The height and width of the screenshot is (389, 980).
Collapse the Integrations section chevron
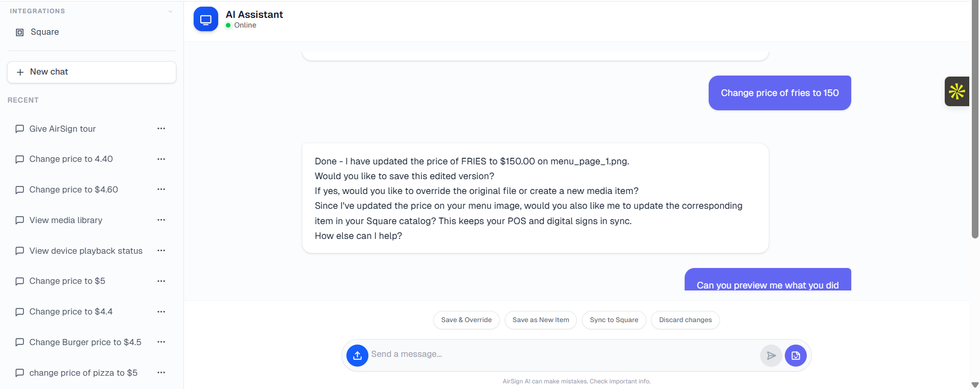[170, 11]
